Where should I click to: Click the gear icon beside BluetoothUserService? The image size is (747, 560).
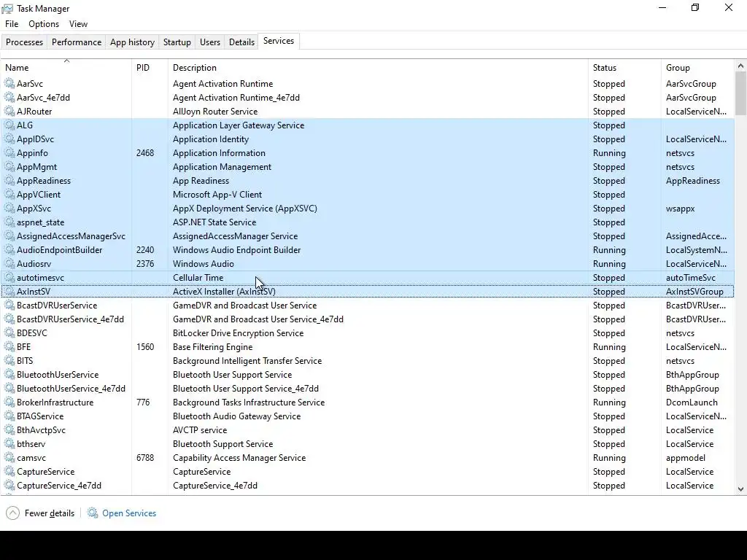coord(9,374)
